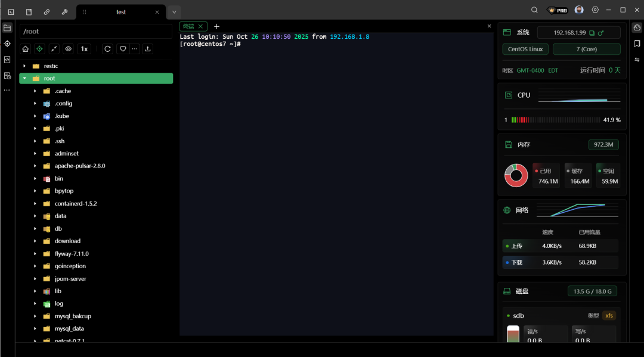This screenshot has width=644, height=357.
Task: Open the user avatar profile
Action: coord(579,10)
